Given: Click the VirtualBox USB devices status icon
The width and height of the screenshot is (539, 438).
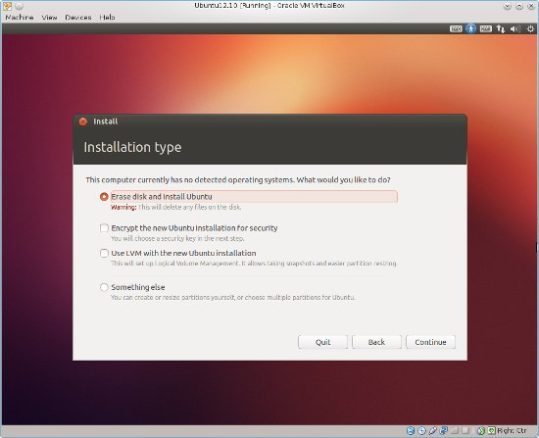Looking at the screenshot, I should click(x=432, y=430).
